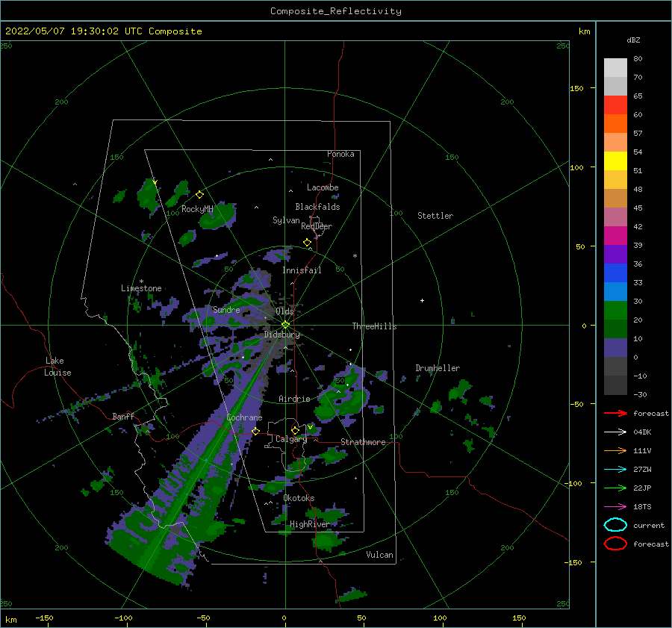
Task: Select the pink 42–45 dBZ swatch
Action: pyautogui.click(x=615, y=217)
